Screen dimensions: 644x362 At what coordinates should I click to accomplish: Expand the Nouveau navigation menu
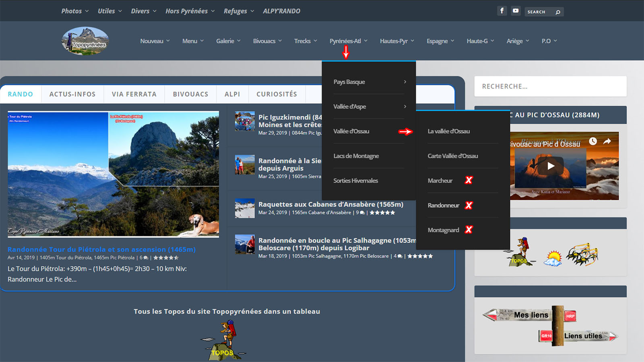(x=155, y=41)
